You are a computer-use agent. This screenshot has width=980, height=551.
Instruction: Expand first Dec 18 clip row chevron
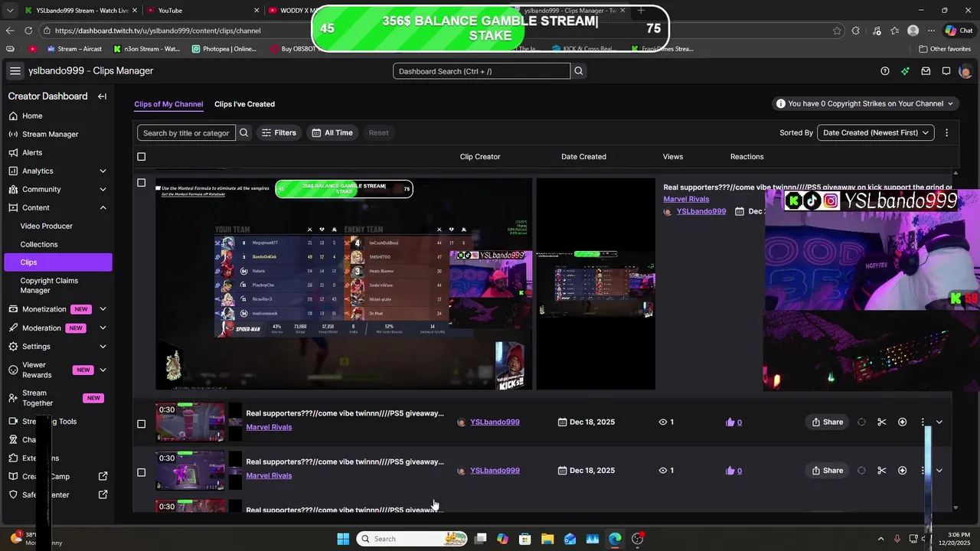939,422
